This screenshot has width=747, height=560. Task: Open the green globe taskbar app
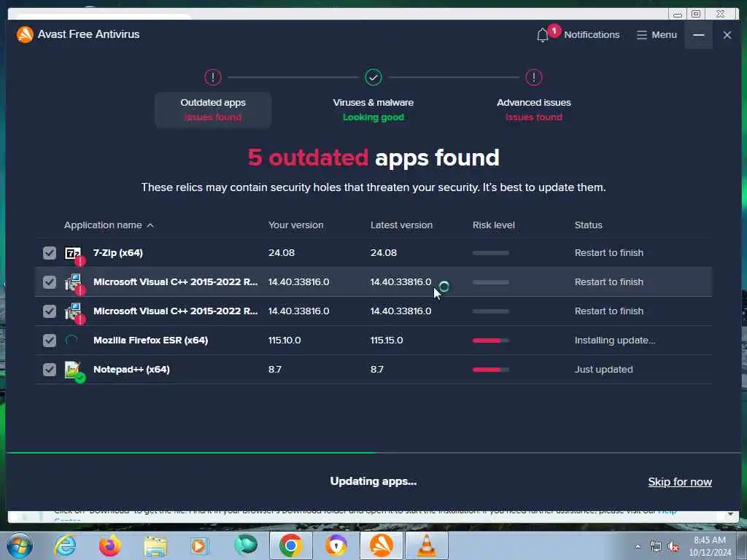(245, 545)
